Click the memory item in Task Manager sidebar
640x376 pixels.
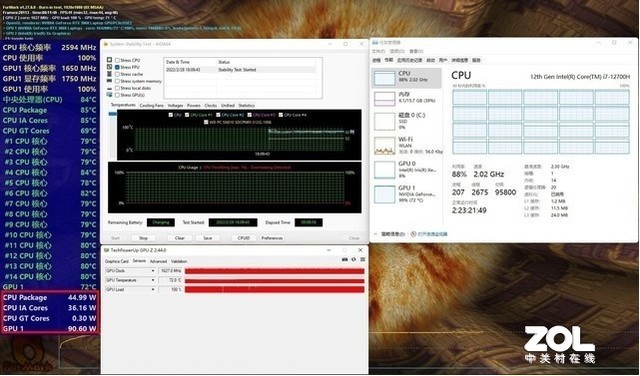(407, 99)
